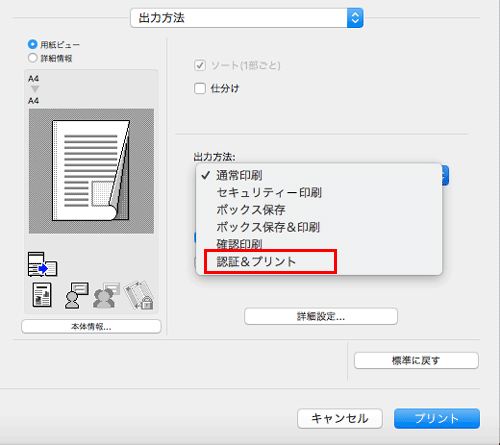Click the single user authentication icon
Screen dimensions: 500x445
coord(76,295)
